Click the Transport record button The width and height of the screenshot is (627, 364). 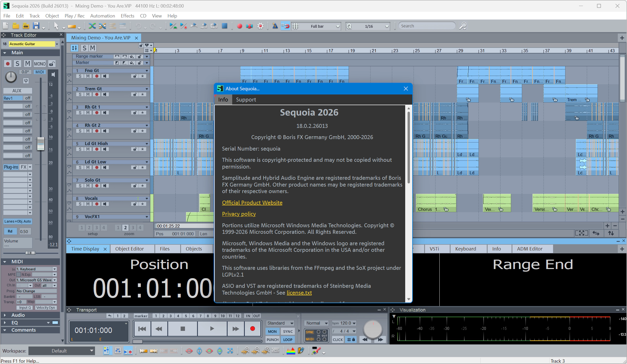click(x=252, y=329)
